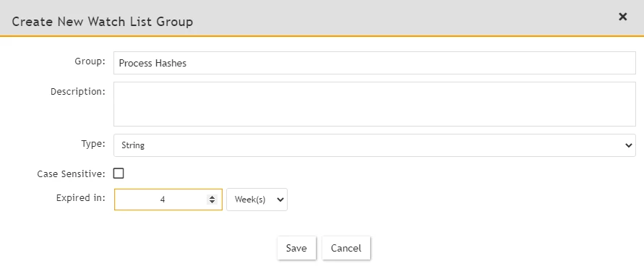The height and width of the screenshot is (274, 644).
Task: Close the Create New Watch List Group dialog
Action: click(x=622, y=17)
